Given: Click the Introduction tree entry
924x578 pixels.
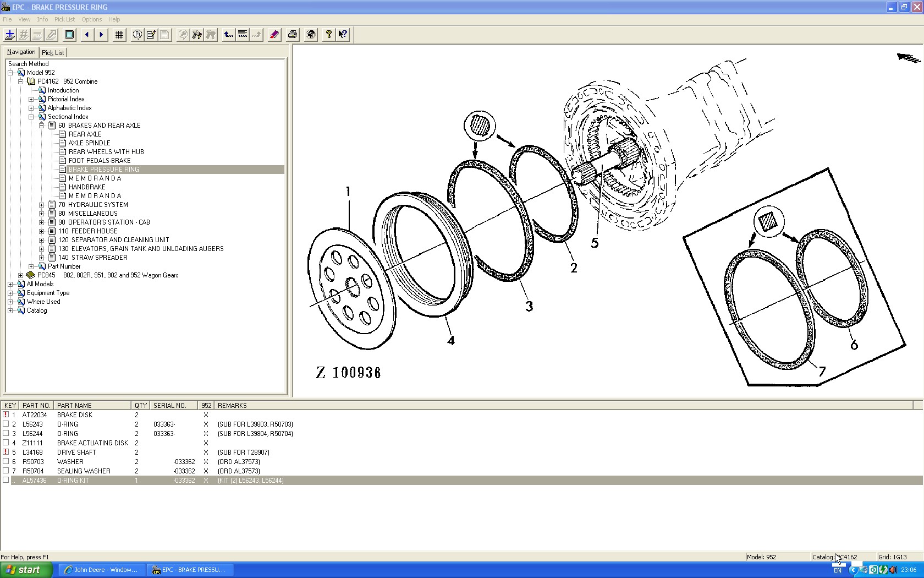Looking at the screenshot, I should (x=63, y=90).
